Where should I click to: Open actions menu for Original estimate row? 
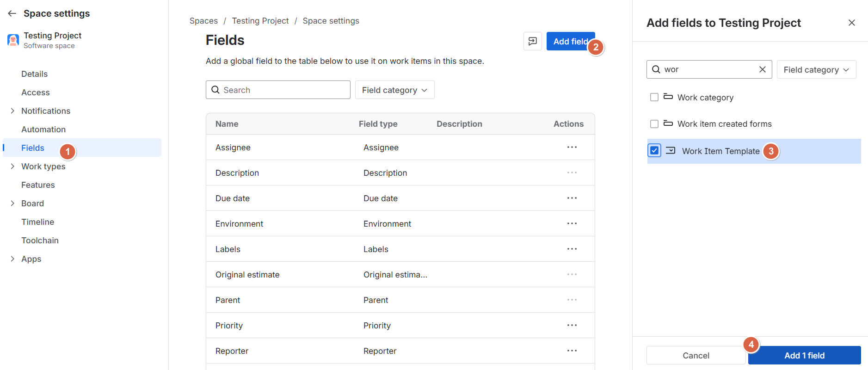(x=572, y=274)
